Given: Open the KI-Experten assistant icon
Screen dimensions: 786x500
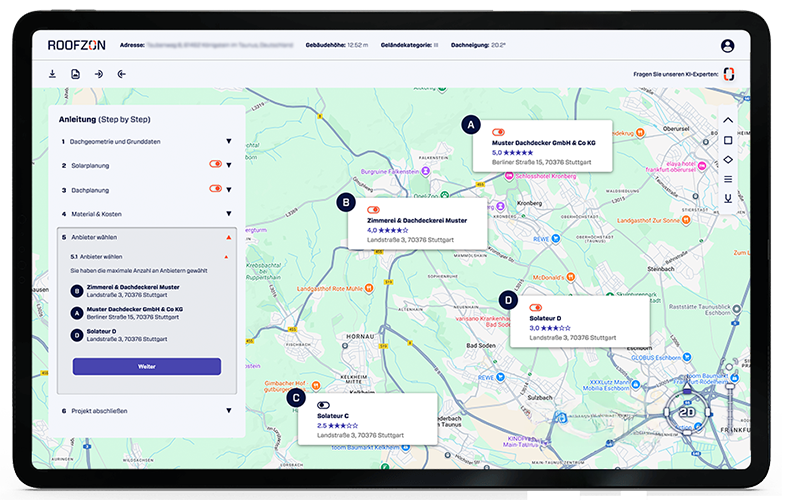Looking at the screenshot, I should point(728,74).
